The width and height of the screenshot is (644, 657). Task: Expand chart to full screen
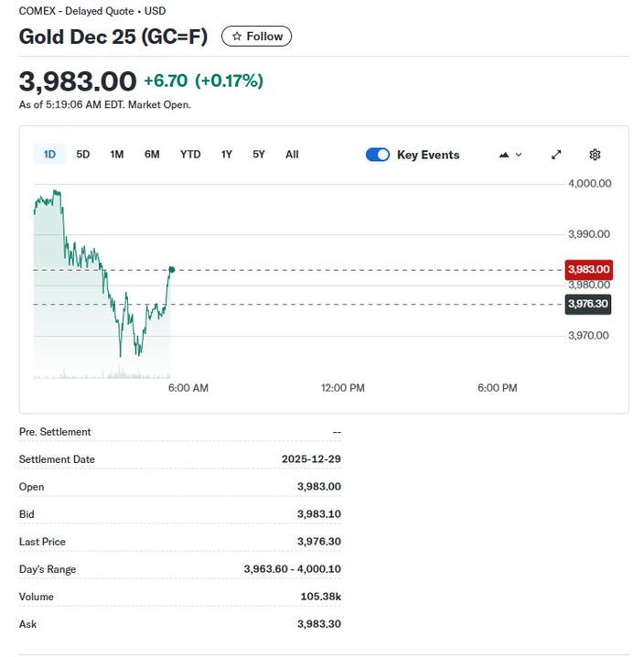[556, 155]
